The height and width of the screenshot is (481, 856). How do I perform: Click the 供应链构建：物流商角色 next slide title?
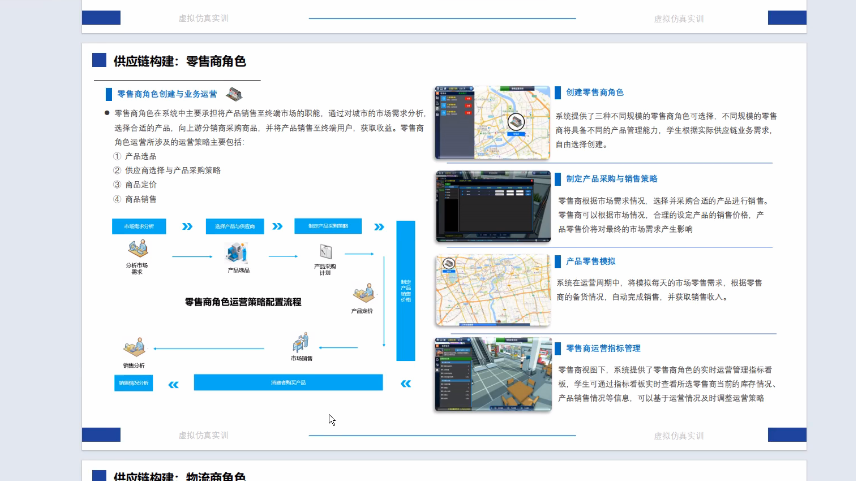[x=179, y=477]
